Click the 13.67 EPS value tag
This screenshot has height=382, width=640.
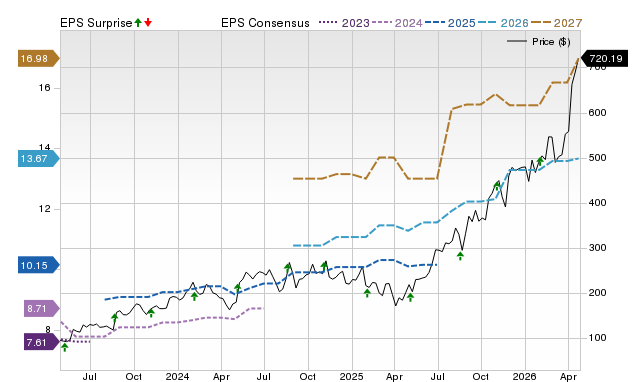coord(38,158)
